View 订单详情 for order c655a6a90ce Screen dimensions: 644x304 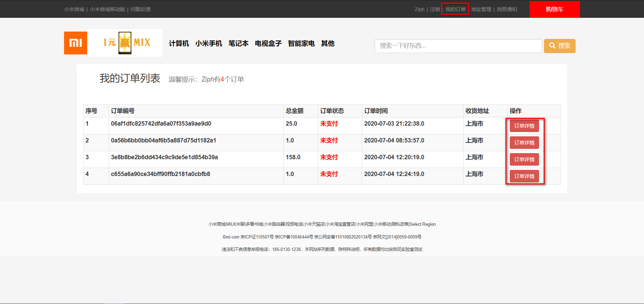(524, 176)
